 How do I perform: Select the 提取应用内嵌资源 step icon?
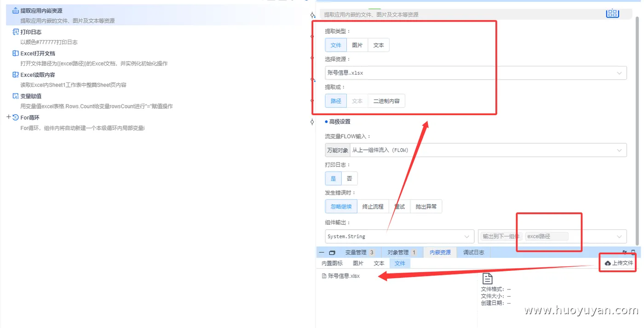pyautogui.click(x=16, y=11)
